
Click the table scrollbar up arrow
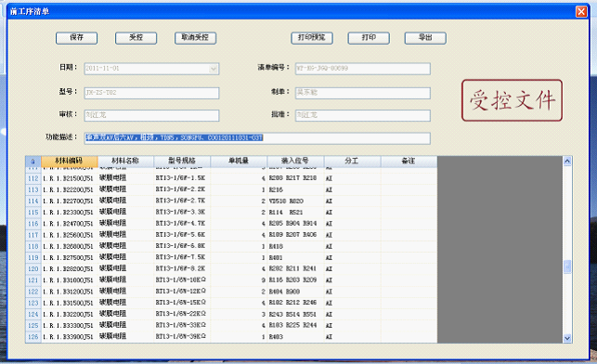[x=567, y=161]
